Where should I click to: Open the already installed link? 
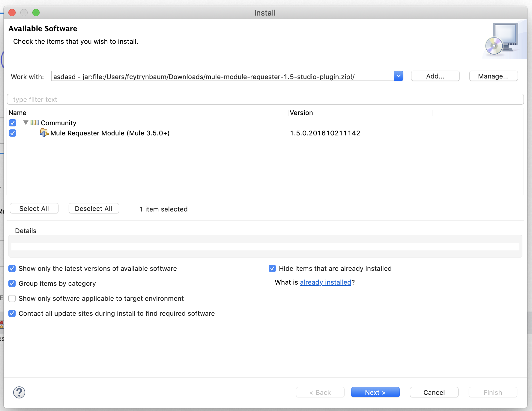coord(326,282)
